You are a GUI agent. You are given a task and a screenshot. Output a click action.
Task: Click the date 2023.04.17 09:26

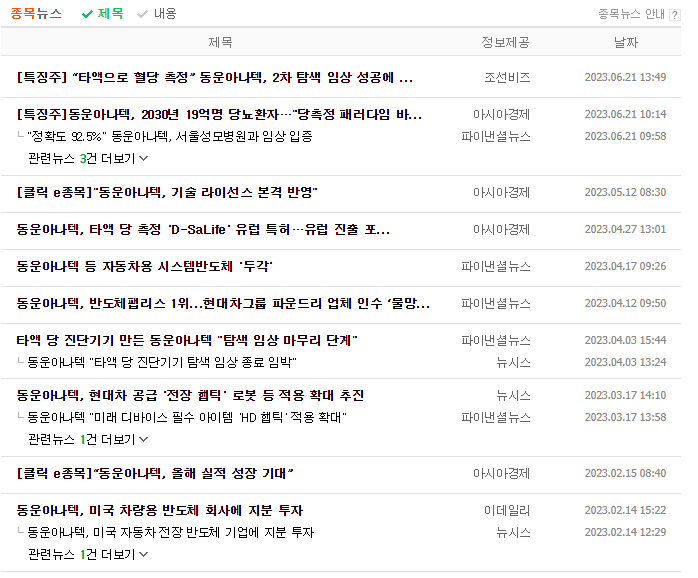pyautogui.click(x=625, y=266)
